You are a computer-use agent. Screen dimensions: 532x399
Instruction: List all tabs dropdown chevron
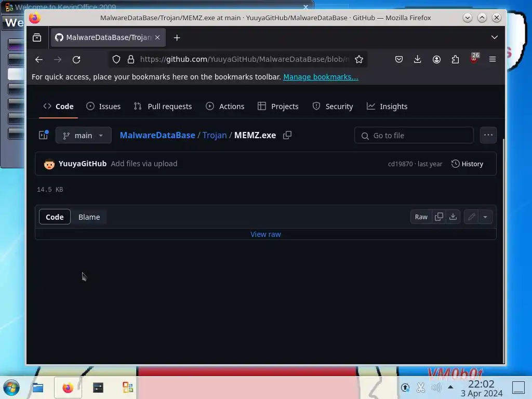(495, 37)
